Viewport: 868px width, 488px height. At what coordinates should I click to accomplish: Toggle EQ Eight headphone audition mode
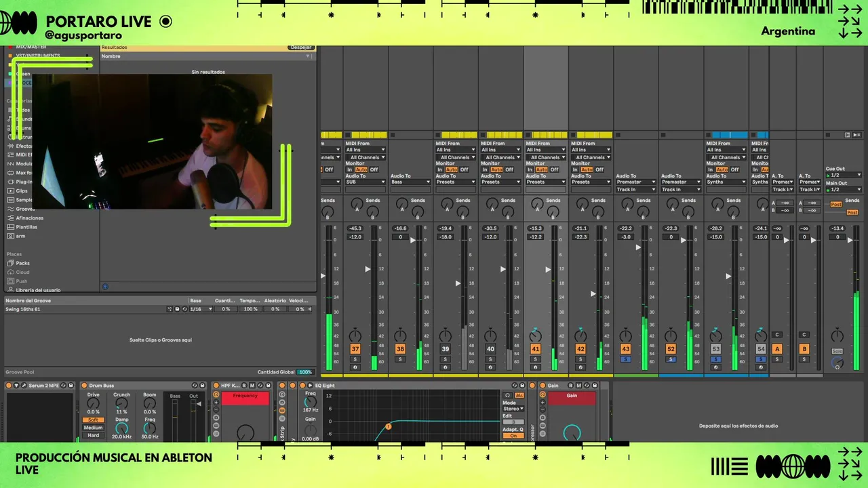pyautogui.click(x=507, y=395)
